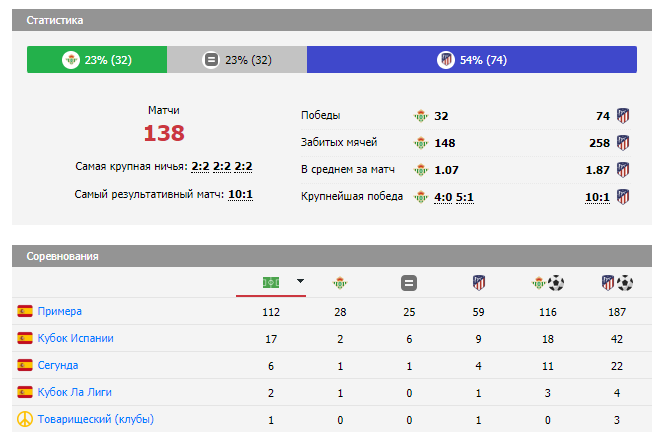Toggle the sort arrow next to matches column
This screenshot has height=442, width=652.
click(x=299, y=282)
